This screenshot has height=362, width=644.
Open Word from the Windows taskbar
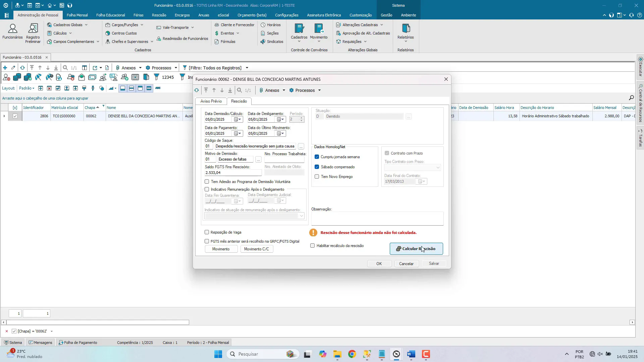pos(411,354)
